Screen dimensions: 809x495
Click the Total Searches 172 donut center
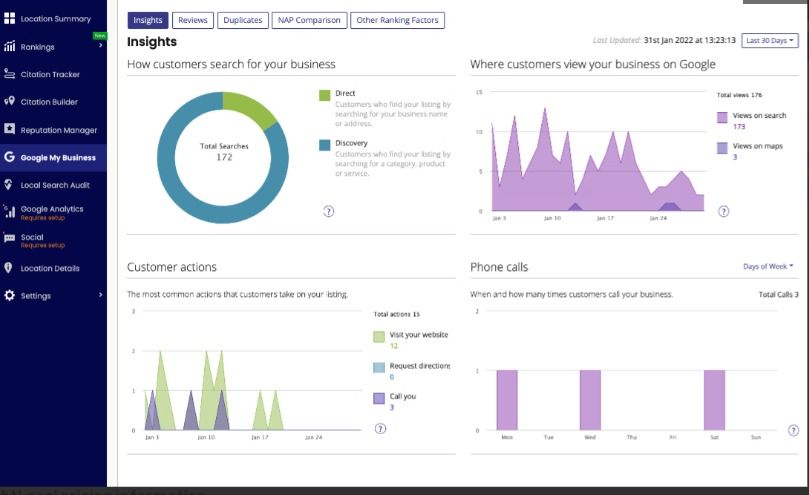pyautogui.click(x=224, y=152)
